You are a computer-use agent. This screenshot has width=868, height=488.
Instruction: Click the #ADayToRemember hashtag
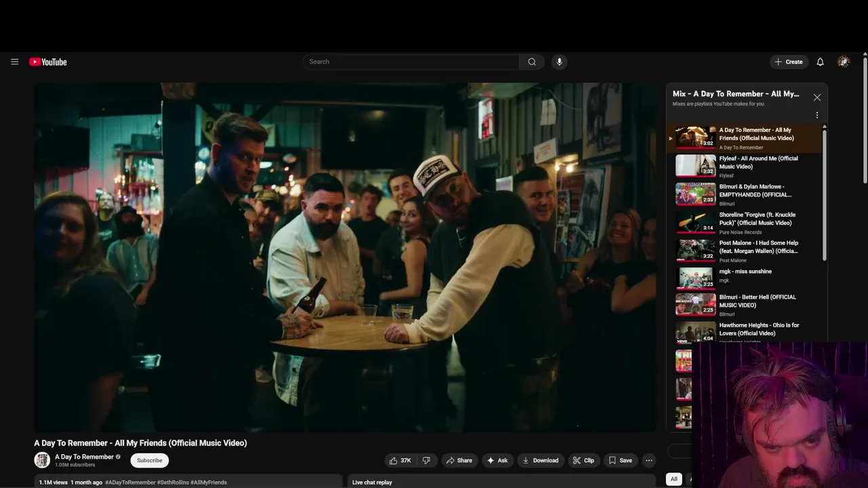click(130, 483)
